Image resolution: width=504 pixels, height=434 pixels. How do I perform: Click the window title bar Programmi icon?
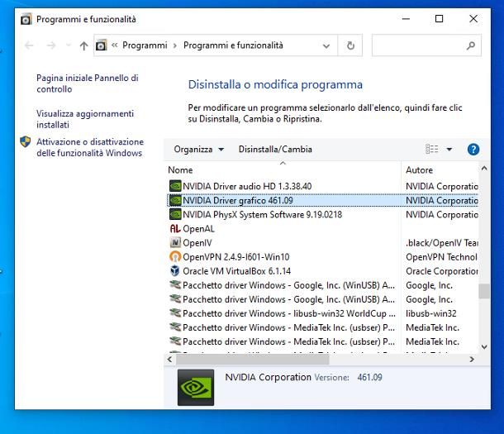(x=26, y=19)
